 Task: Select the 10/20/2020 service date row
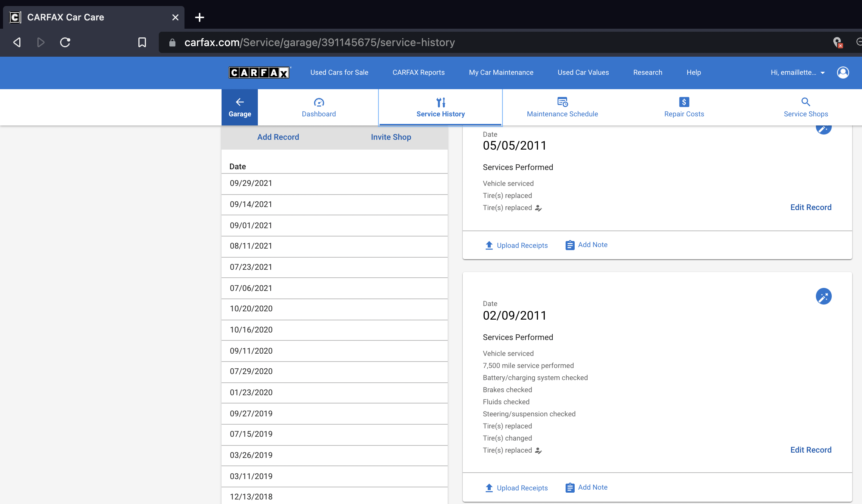(x=335, y=309)
